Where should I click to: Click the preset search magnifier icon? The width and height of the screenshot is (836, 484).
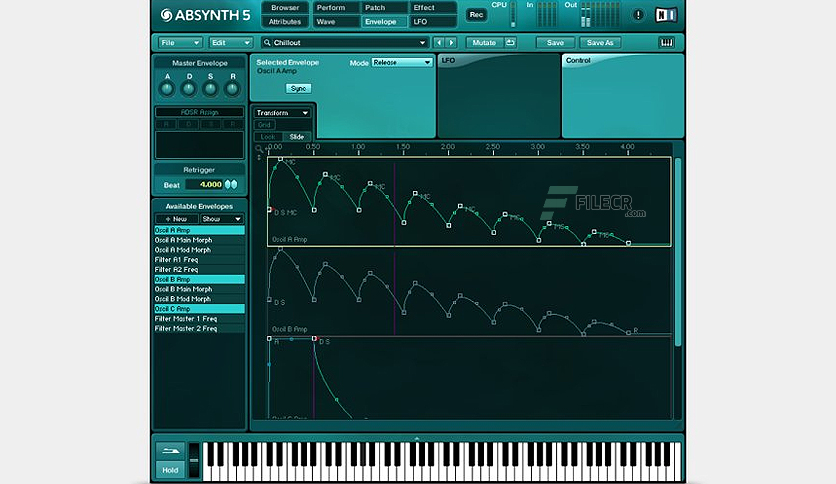click(x=267, y=43)
